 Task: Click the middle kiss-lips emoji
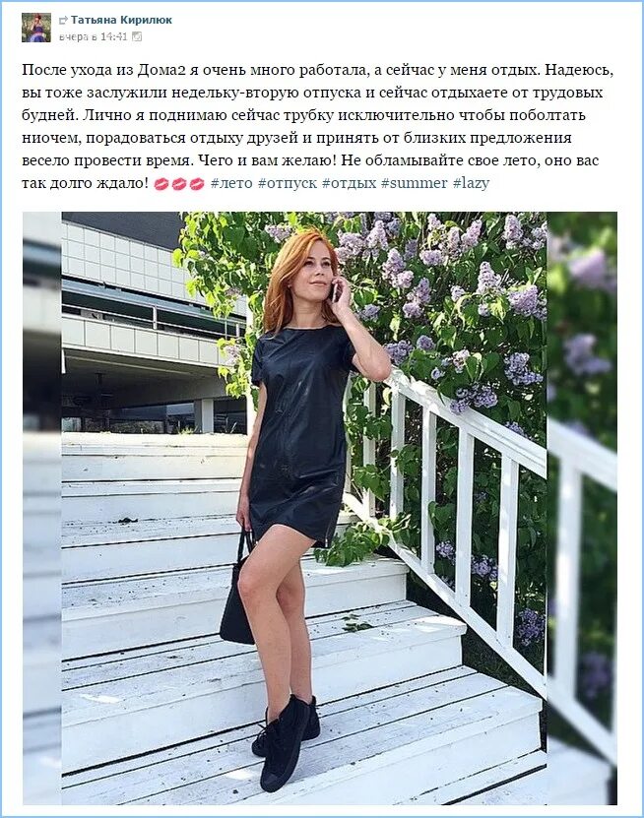(179, 184)
